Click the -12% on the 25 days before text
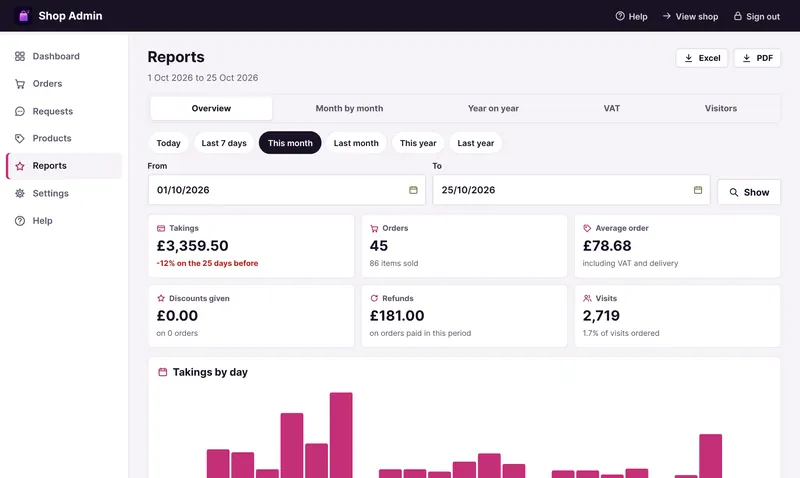Screen dimensions: 800x478 pyautogui.click(x=207, y=263)
